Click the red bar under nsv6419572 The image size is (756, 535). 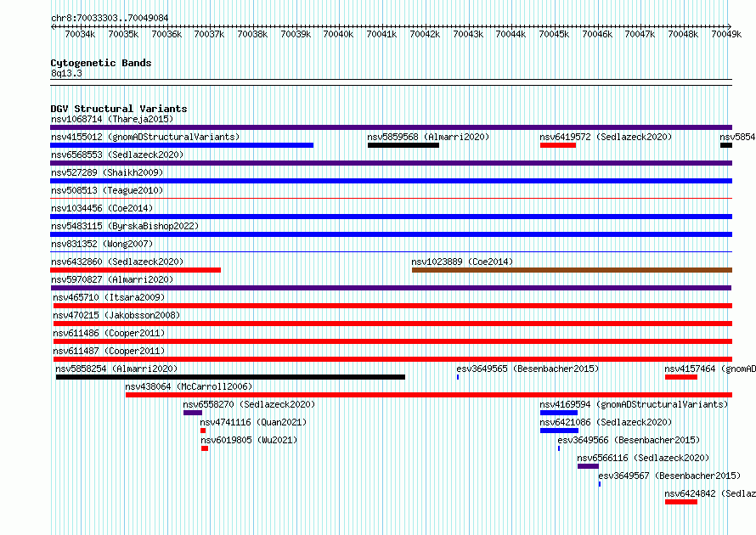558,145
